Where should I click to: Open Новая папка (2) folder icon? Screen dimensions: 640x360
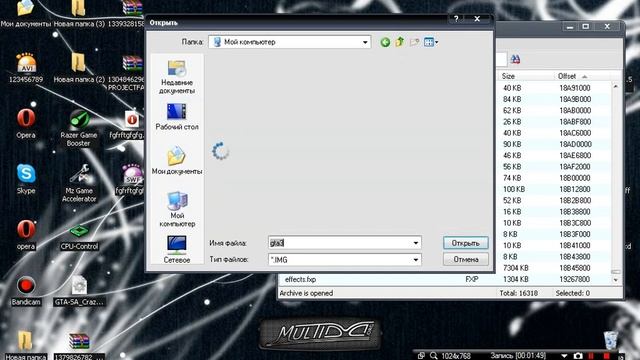coord(79,68)
